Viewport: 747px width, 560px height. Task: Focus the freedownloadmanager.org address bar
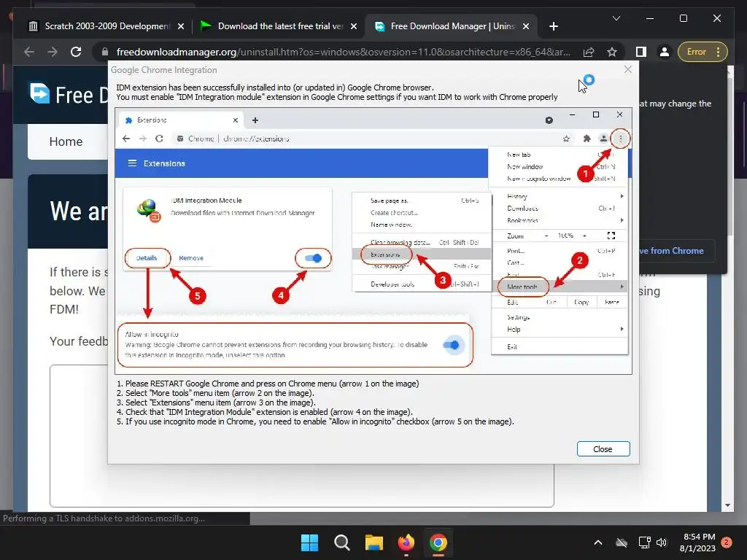[343, 52]
